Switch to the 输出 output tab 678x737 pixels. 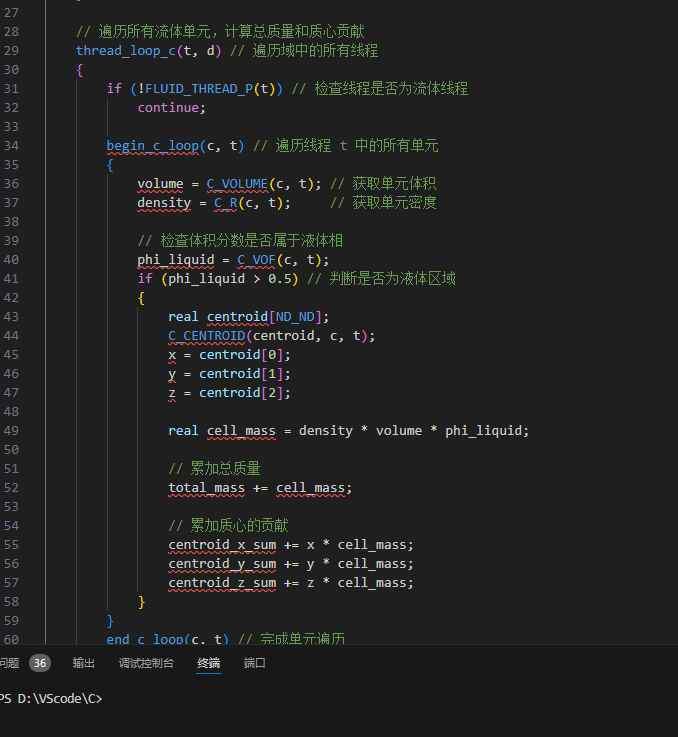(84, 663)
